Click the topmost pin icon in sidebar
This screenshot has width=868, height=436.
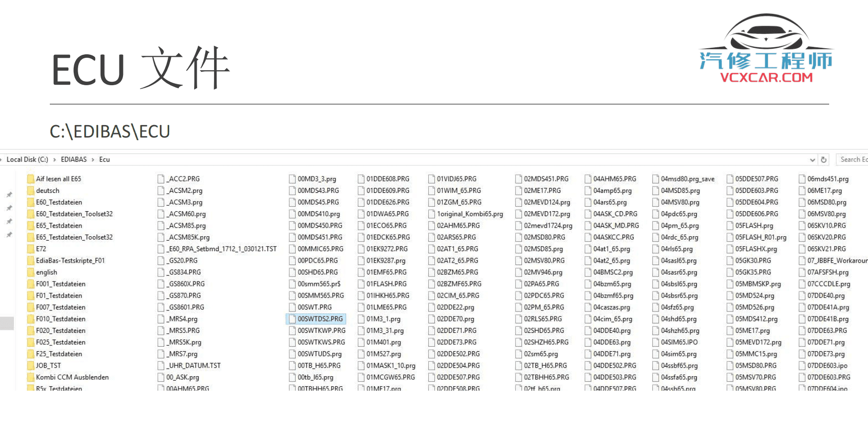9,195
